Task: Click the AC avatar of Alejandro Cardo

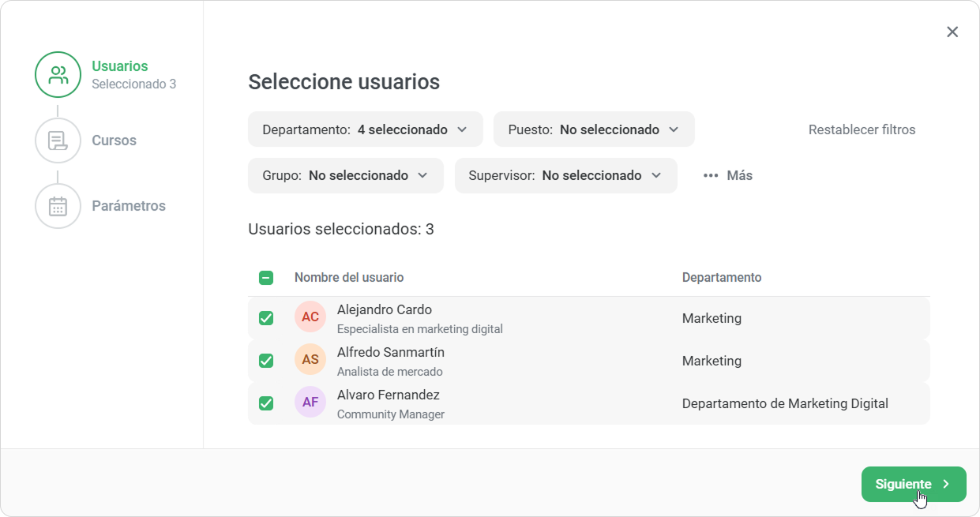Action: (x=310, y=317)
